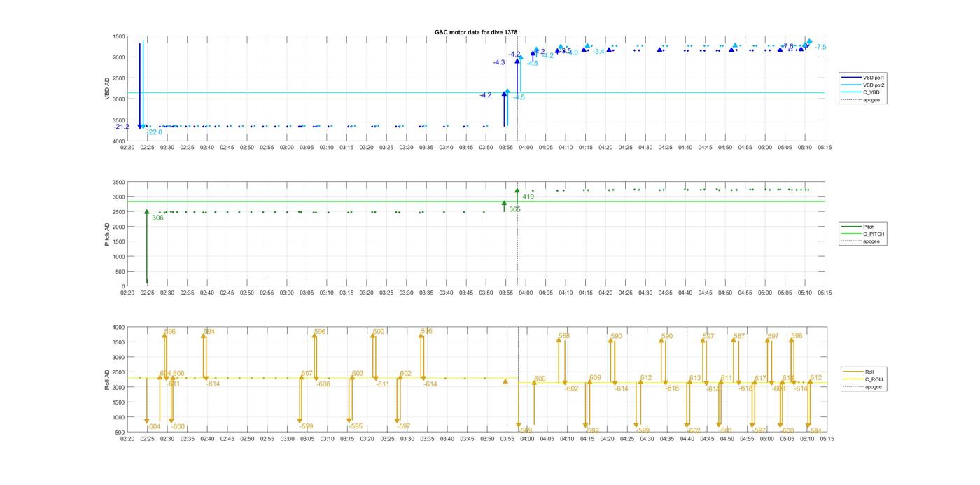
Task: Click the '-618' roll data label
Action: click(745, 388)
